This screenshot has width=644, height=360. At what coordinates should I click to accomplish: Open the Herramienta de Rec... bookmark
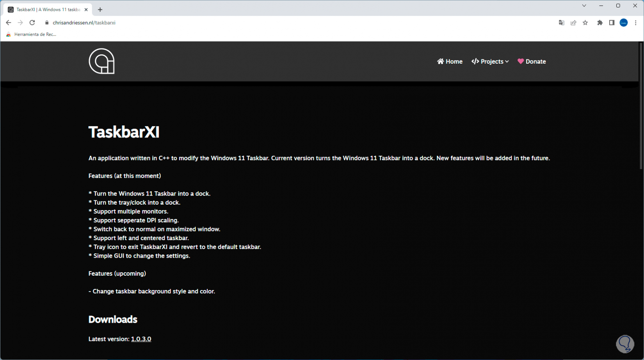coord(31,34)
